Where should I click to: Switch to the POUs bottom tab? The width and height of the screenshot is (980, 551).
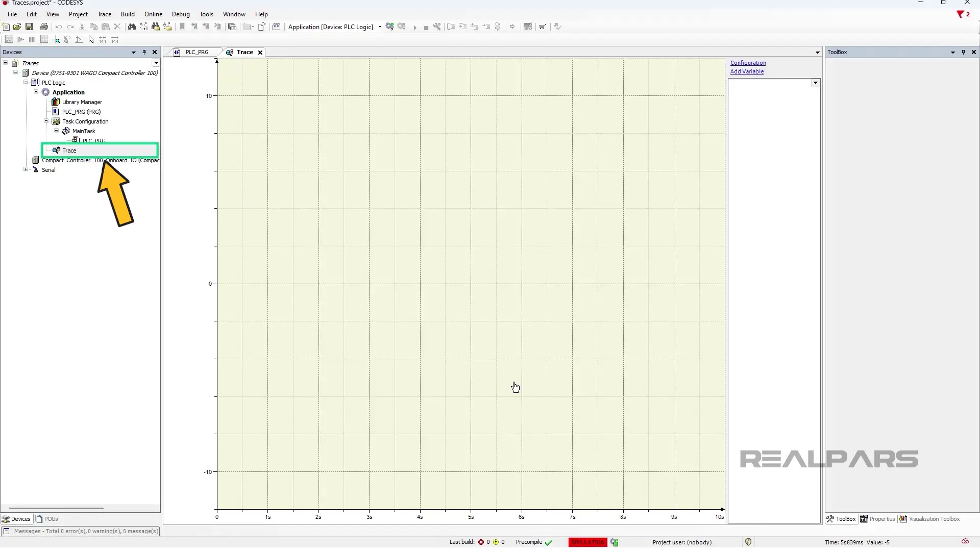(x=47, y=519)
